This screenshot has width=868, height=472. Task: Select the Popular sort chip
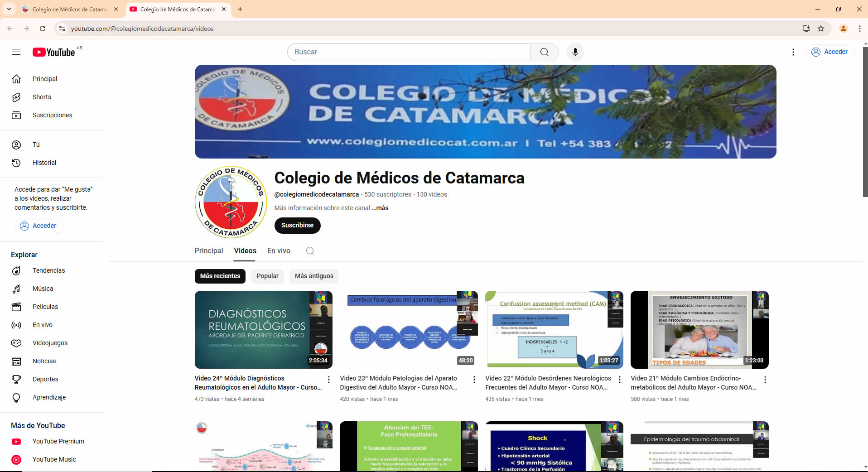click(267, 276)
